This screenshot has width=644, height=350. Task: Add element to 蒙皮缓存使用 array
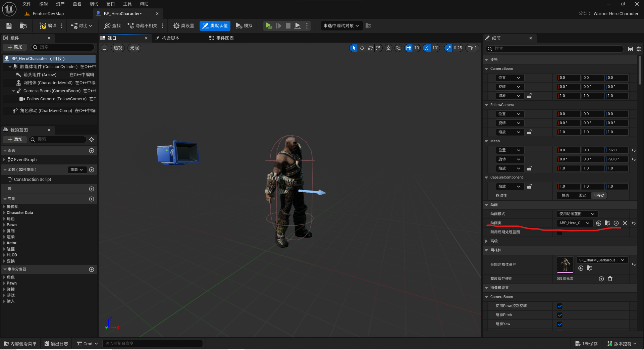pos(601,279)
